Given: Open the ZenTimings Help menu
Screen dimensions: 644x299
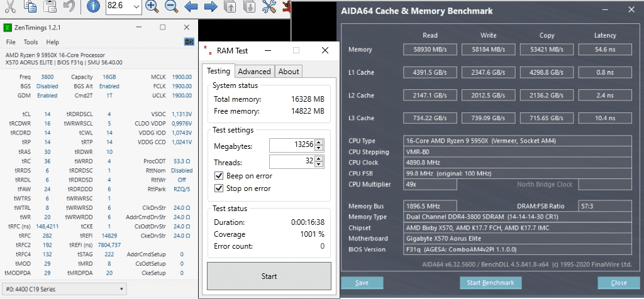Looking at the screenshot, I should (x=53, y=42).
